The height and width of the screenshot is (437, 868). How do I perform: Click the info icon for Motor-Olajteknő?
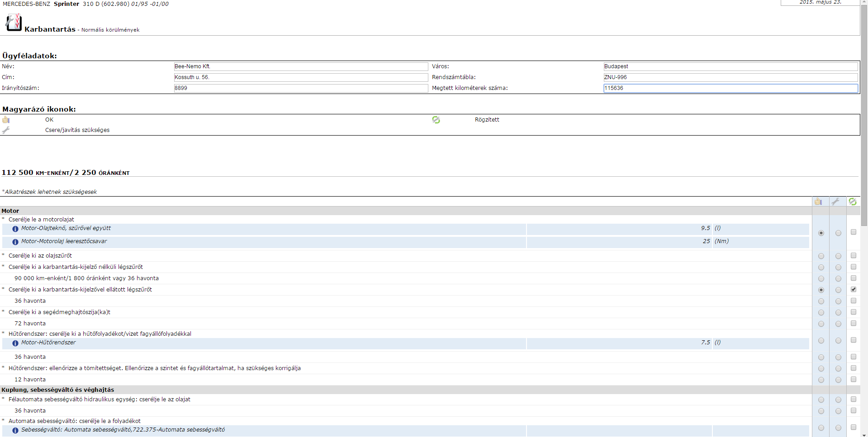[x=15, y=229]
